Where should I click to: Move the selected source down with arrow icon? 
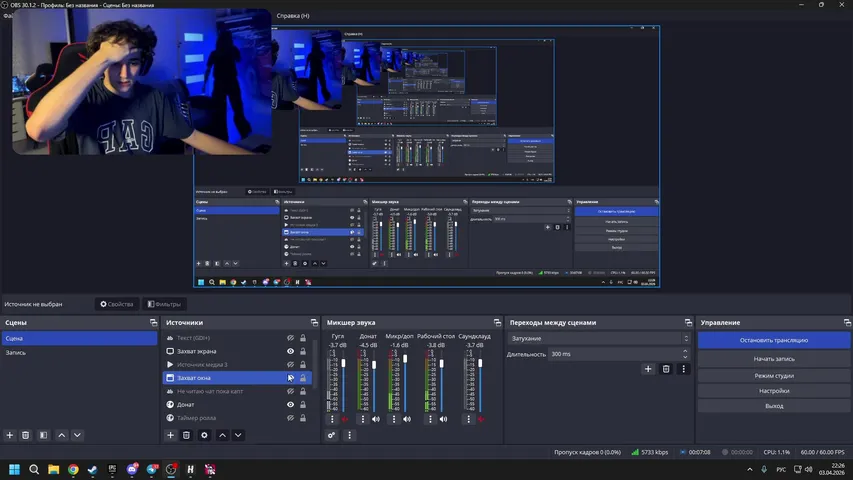[x=238, y=435]
